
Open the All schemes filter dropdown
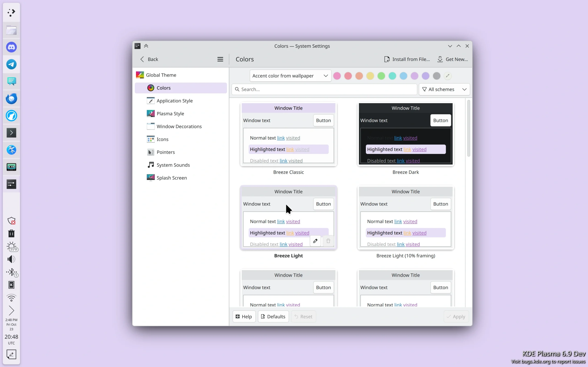444,89
